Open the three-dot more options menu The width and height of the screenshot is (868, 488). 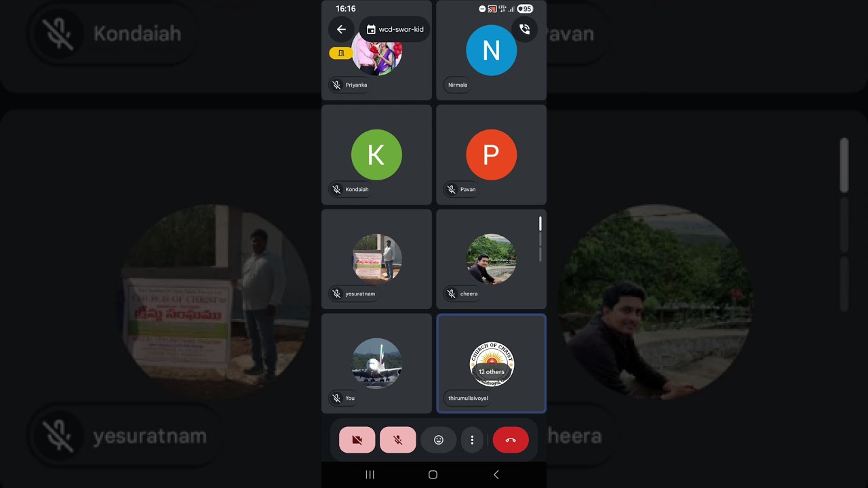tap(472, 440)
